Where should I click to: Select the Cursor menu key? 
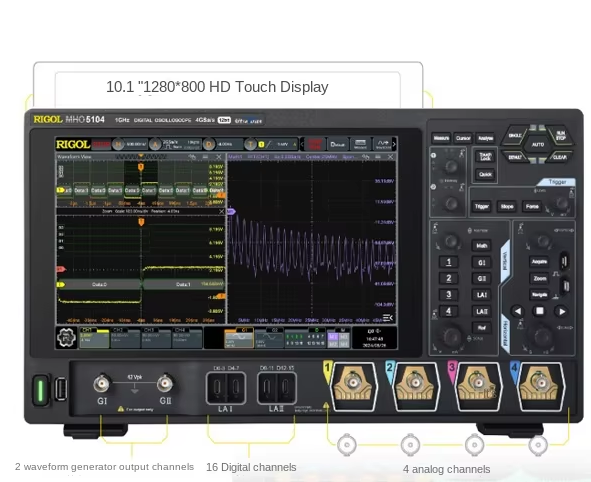pos(463,138)
